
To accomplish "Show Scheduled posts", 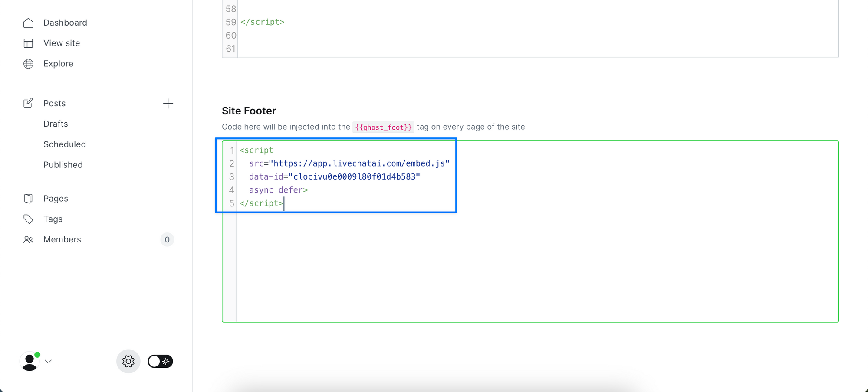I will coord(65,144).
